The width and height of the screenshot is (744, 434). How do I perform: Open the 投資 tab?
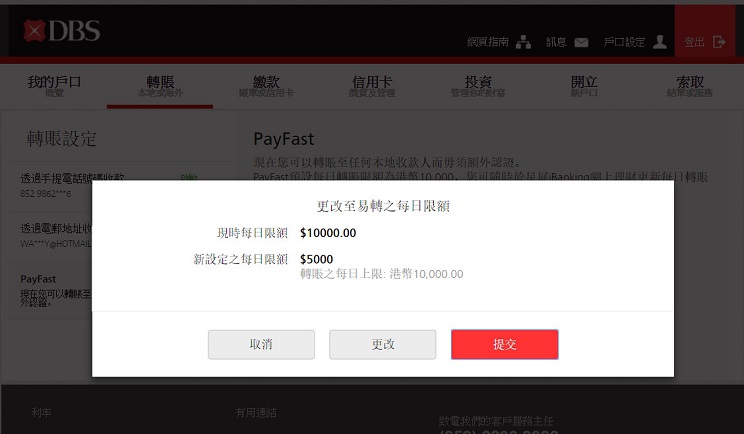(478, 86)
